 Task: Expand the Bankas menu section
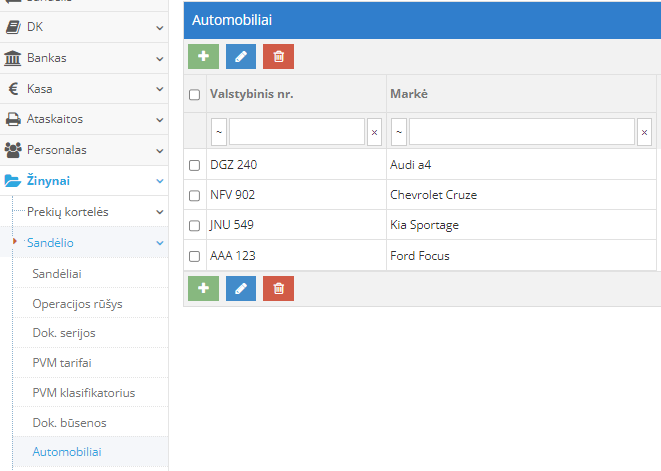point(84,58)
